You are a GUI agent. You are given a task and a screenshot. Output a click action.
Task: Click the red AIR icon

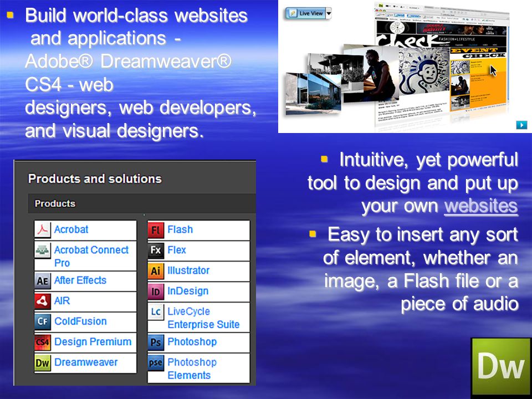tap(43, 301)
